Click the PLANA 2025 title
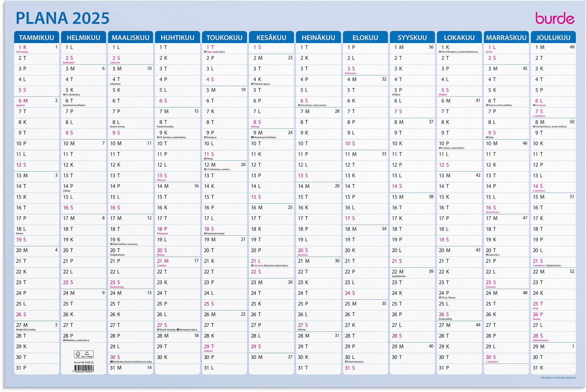 62,18
